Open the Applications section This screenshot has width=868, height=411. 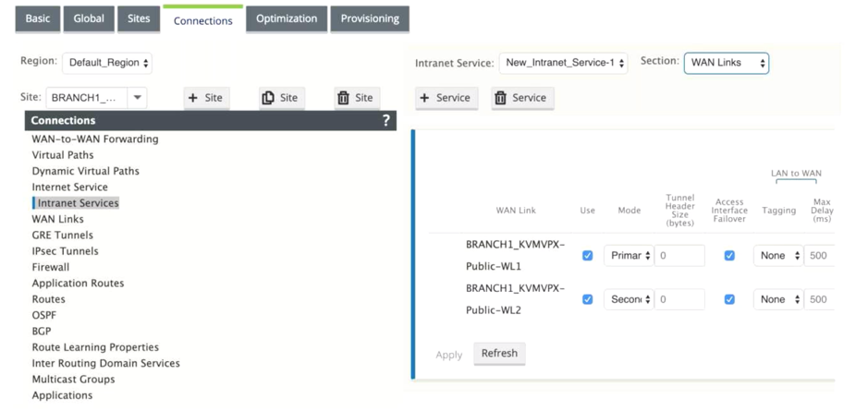coord(62,395)
